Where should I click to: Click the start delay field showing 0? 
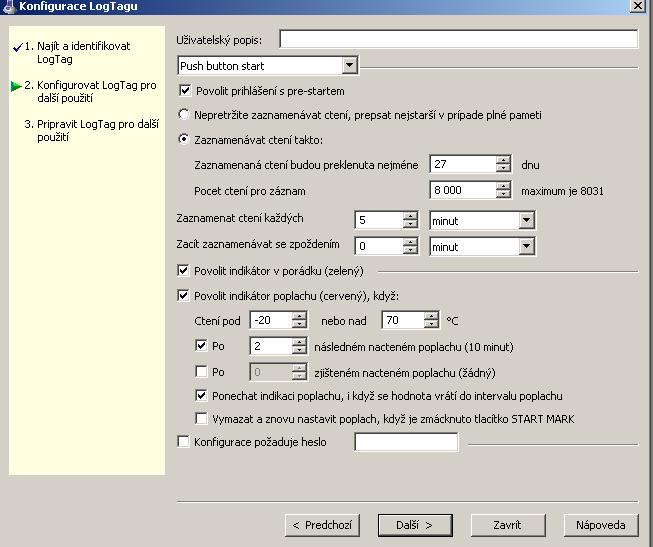379,246
